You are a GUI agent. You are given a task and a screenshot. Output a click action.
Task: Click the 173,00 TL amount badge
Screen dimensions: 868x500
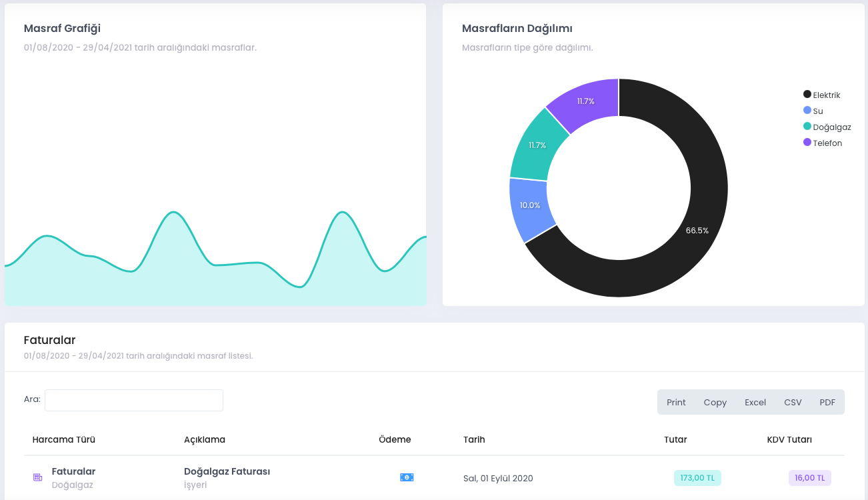(697, 478)
